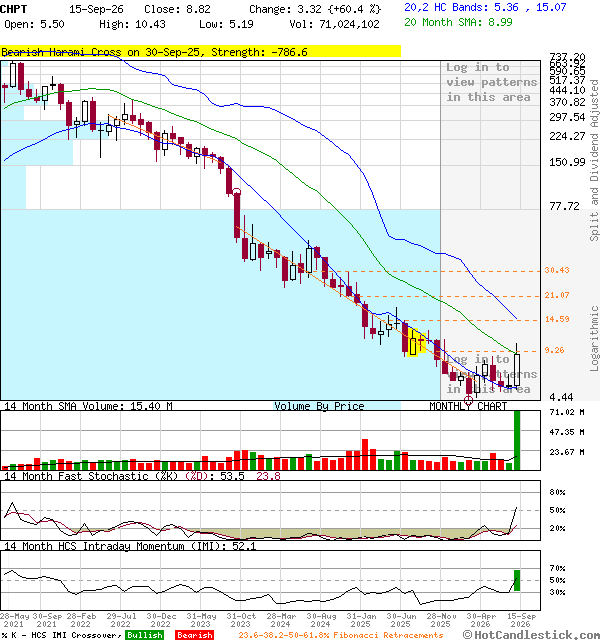The height and width of the screenshot is (640, 600).
Task: Click the tall green latest volume bar
Action: (x=517, y=440)
